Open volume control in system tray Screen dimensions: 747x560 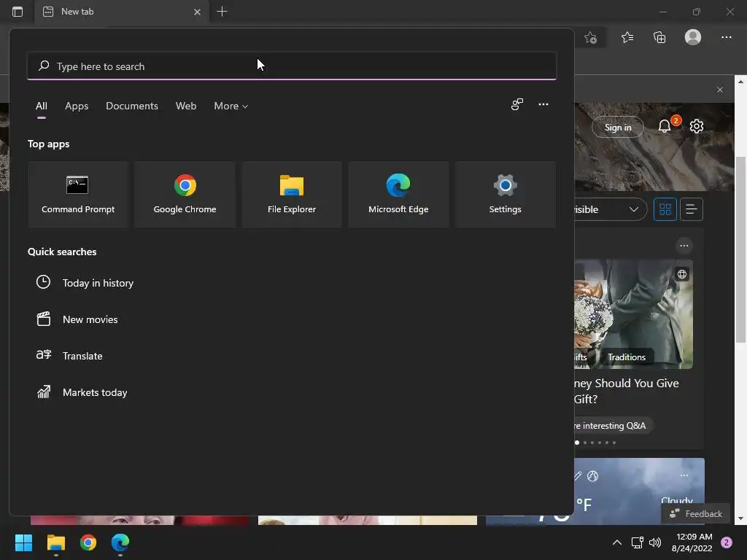click(x=655, y=542)
